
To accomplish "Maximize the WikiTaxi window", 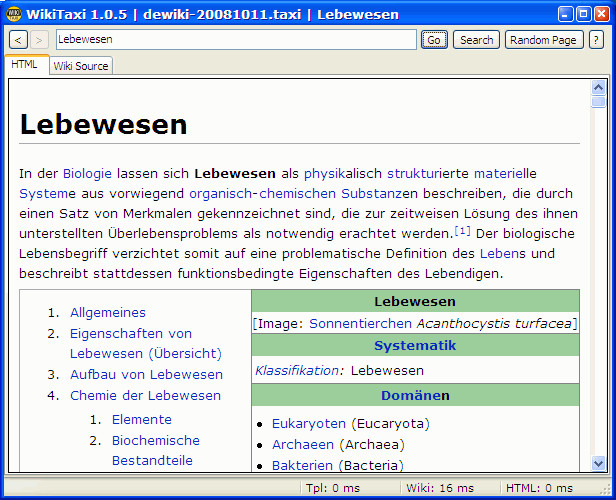I will click(x=583, y=14).
